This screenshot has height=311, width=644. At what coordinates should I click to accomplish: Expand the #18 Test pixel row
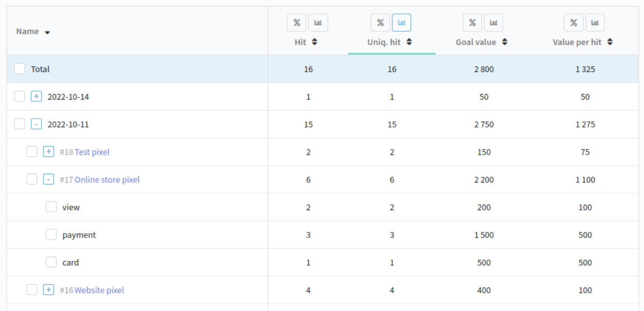[48, 152]
